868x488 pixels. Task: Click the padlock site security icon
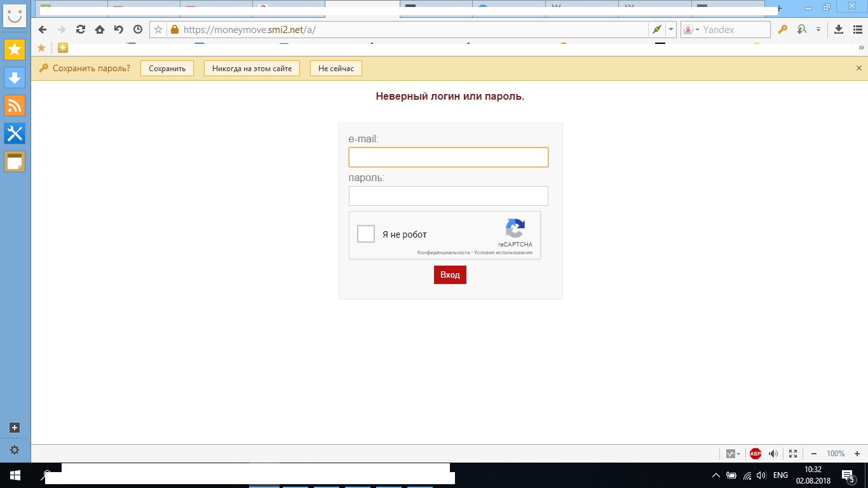175,29
